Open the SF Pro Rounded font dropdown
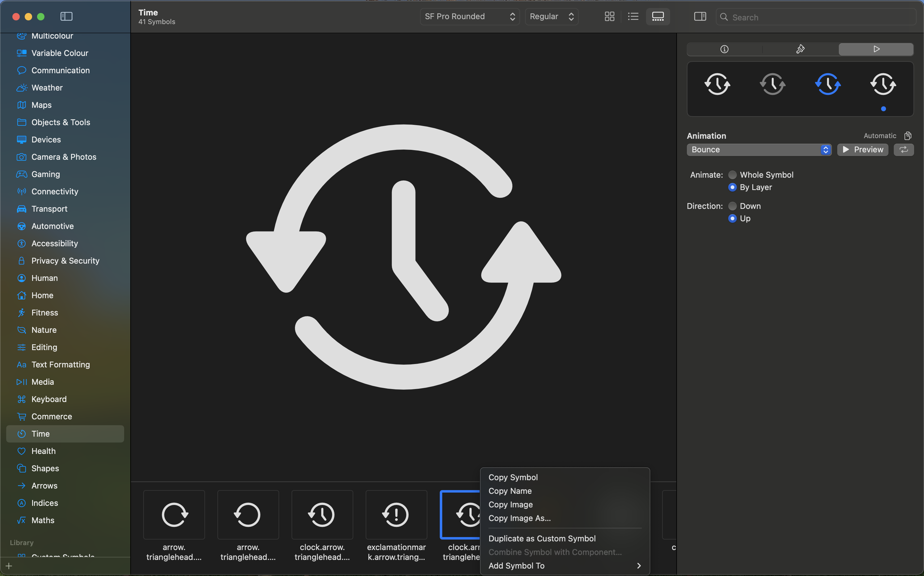This screenshot has width=924, height=576. [x=469, y=16]
